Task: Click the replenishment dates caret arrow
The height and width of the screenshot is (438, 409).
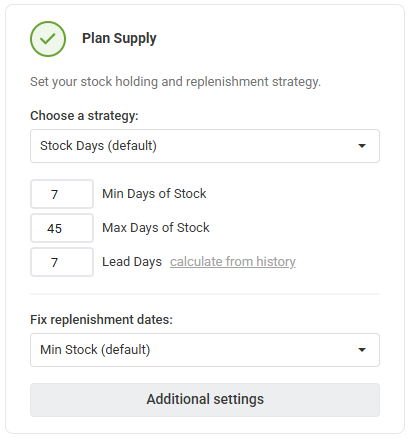Action: tap(362, 350)
